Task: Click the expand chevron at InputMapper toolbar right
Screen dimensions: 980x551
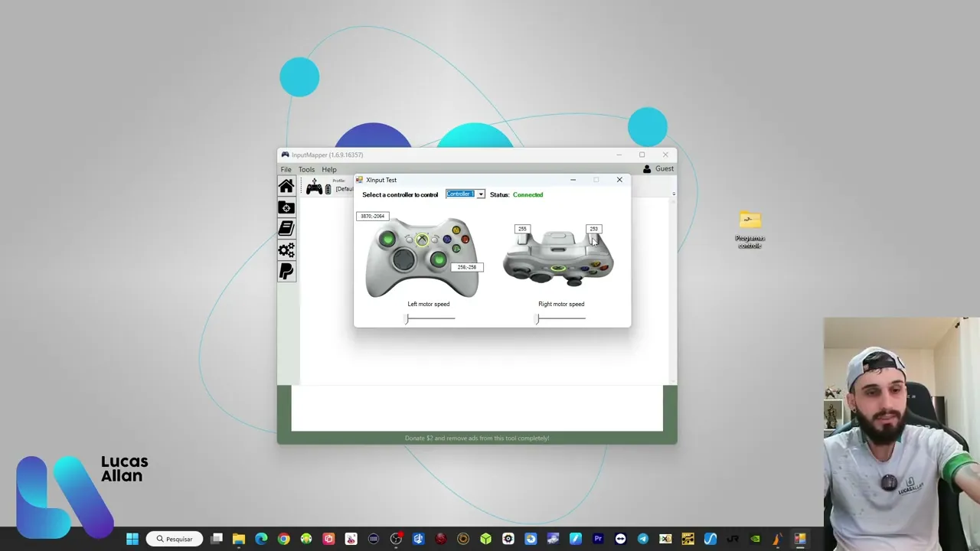Action: tap(674, 194)
